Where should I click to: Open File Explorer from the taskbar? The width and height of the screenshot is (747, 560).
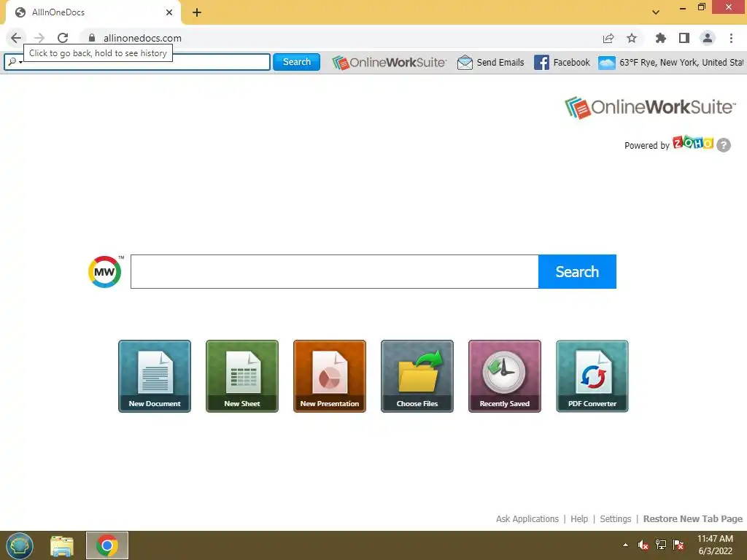(62, 545)
